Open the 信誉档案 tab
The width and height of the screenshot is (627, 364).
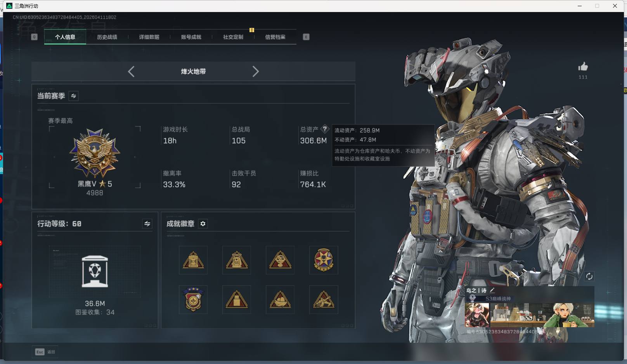coord(275,37)
